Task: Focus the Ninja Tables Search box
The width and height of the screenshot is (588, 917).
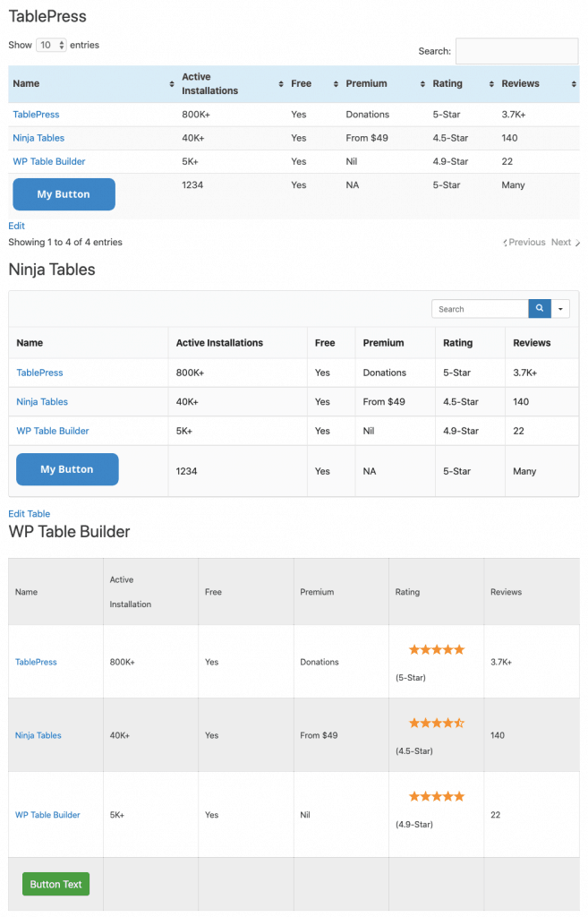Action: [x=480, y=308]
